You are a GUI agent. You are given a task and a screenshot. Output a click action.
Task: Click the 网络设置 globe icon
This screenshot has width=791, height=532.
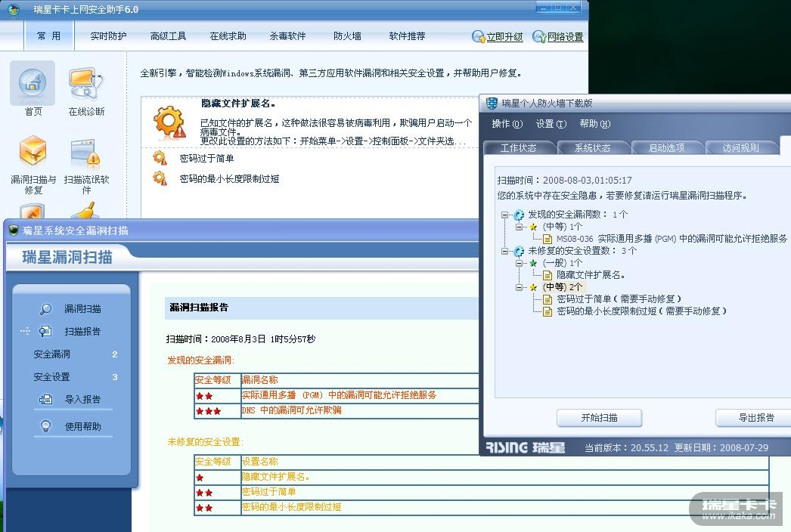click(539, 36)
